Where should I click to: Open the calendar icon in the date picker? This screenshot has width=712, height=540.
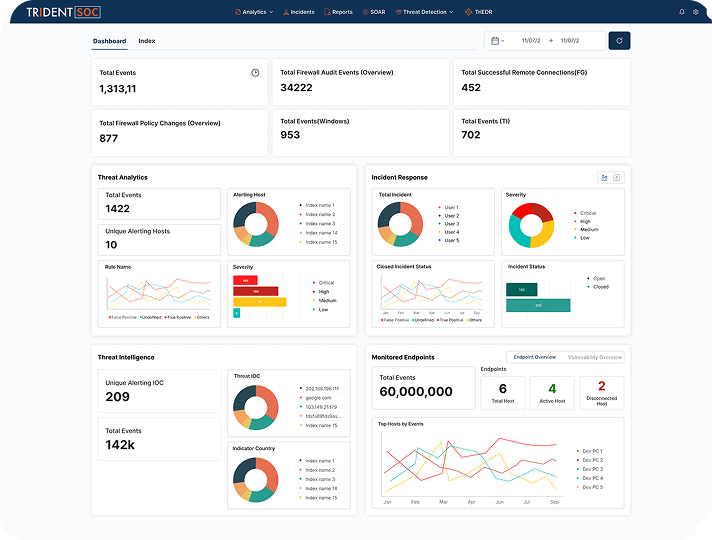tap(495, 41)
